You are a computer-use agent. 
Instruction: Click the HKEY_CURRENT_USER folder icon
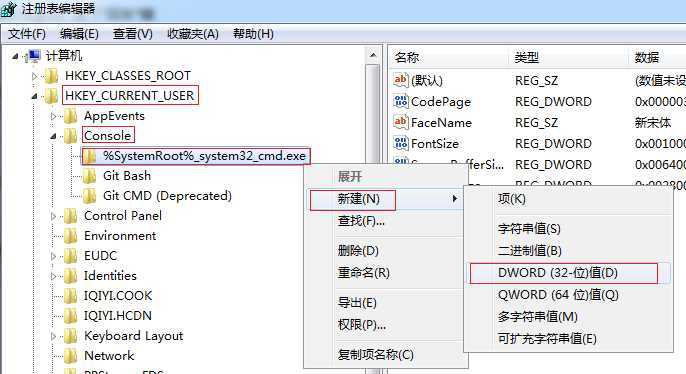coord(51,96)
